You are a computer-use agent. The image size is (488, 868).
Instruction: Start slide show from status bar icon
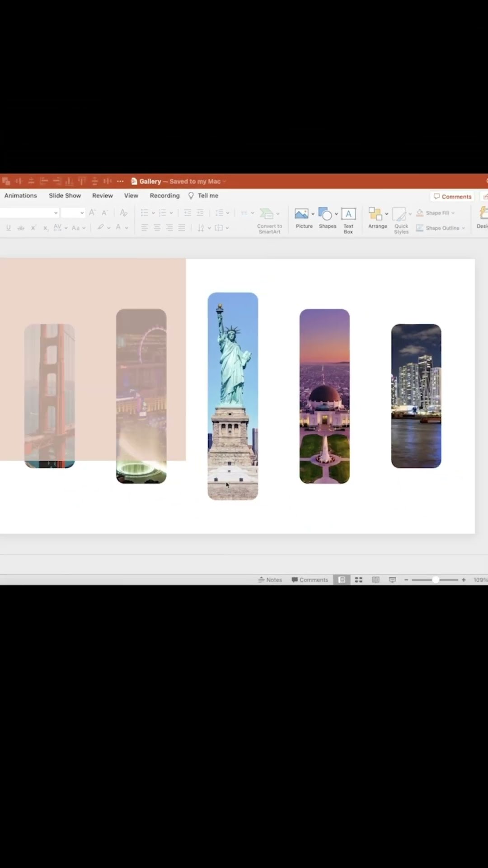392,580
